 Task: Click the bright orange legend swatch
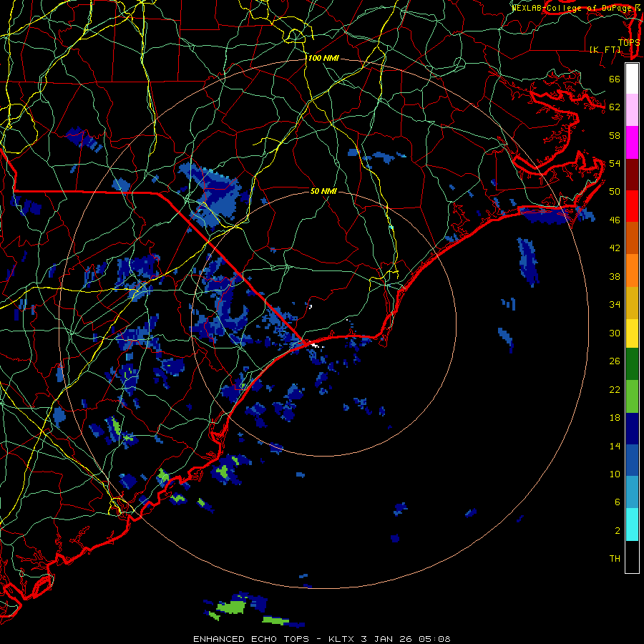click(x=632, y=270)
